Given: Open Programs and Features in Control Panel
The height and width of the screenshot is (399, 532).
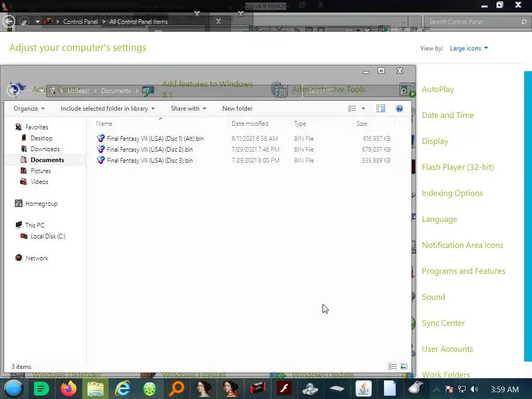Looking at the screenshot, I should (463, 271).
